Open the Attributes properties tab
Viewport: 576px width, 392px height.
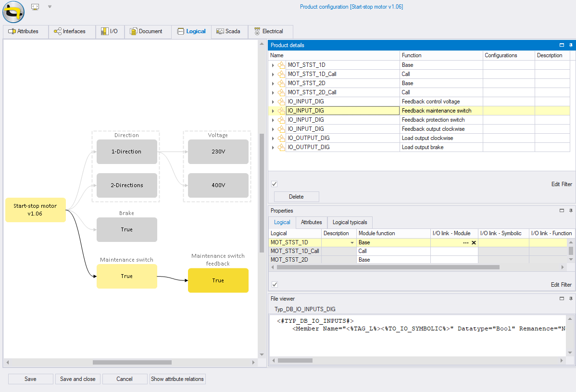tap(311, 222)
